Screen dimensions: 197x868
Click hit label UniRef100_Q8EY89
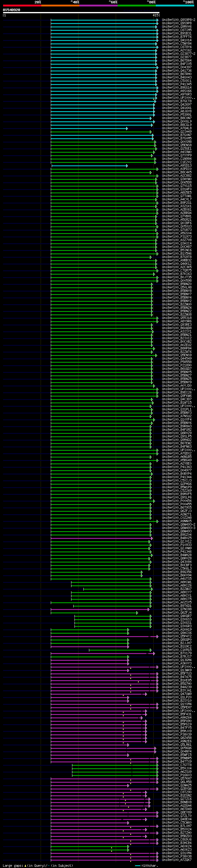(176, 812)
